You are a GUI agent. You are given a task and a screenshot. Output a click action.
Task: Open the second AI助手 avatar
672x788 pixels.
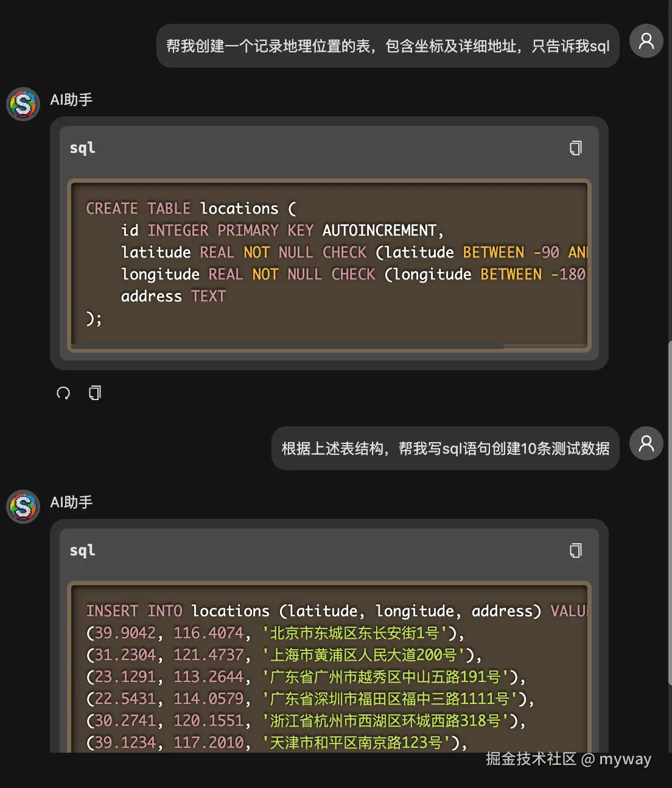coord(23,506)
